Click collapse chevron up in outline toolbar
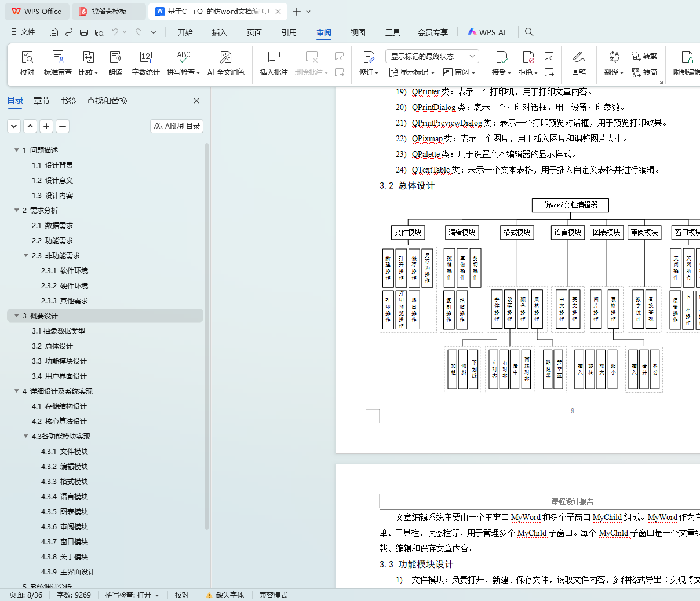This screenshot has width=700, height=601. [31, 126]
